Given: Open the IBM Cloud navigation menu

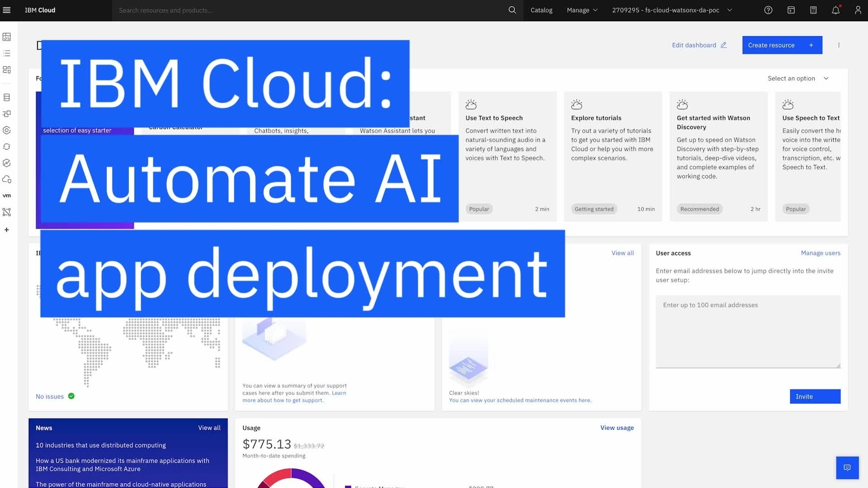Looking at the screenshot, I should tap(7, 9).
